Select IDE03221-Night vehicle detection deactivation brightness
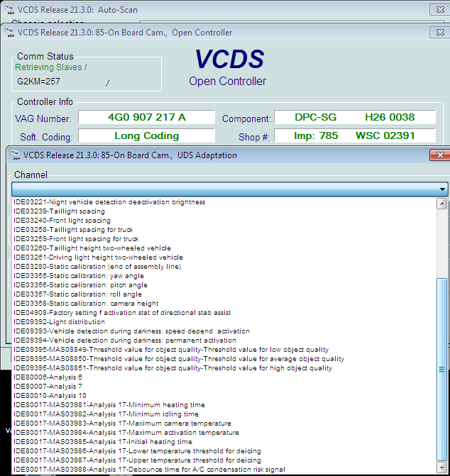This screenshot has width=450, height=476. [224, 202]
